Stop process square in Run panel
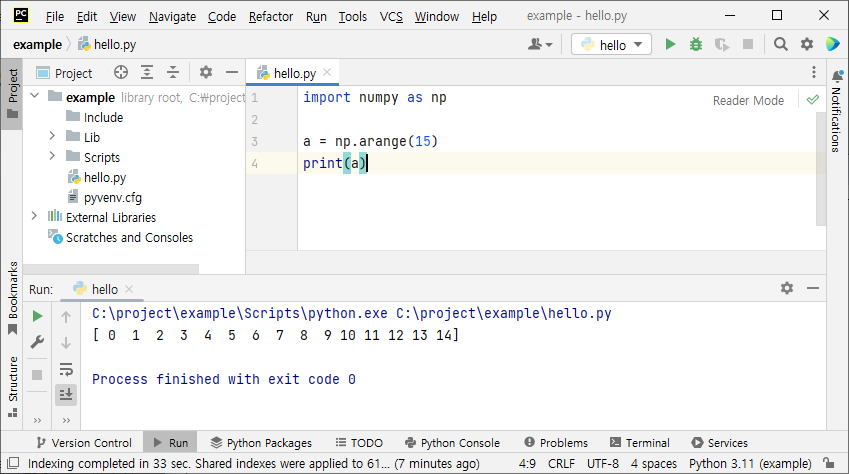Image resolution: width=849 pixels, height=474 pixels. (x=37, y=375)
